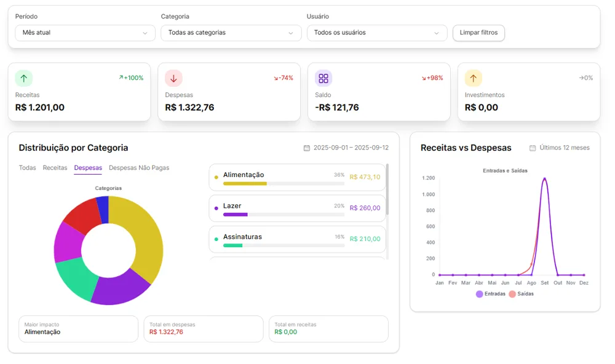Click the Ago label on chart axis
Image resolution: width=615 pixels, height=364 pixels.
531,283
